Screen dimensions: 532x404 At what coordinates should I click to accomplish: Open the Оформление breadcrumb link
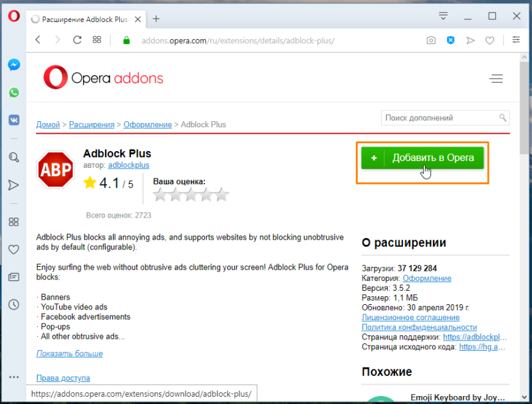click(x=148, y=124)
